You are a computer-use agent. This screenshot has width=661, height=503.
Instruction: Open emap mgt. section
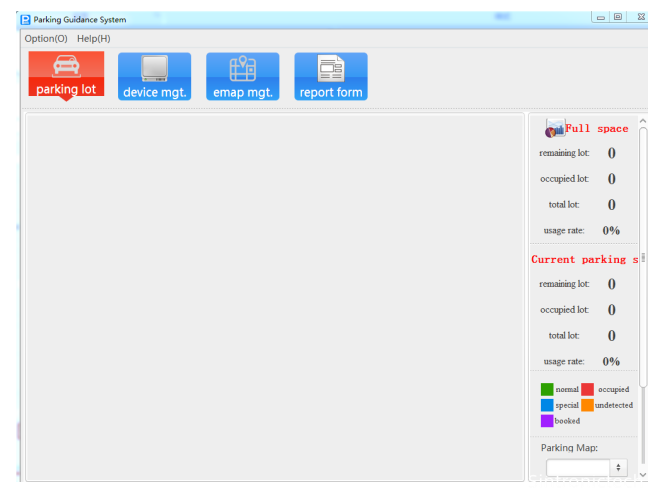tap(242, 76)
